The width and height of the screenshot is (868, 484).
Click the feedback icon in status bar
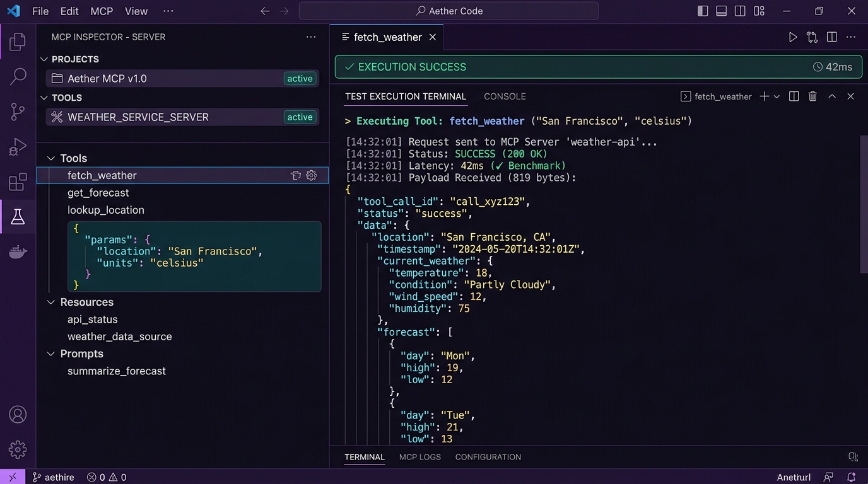(828, 477)
